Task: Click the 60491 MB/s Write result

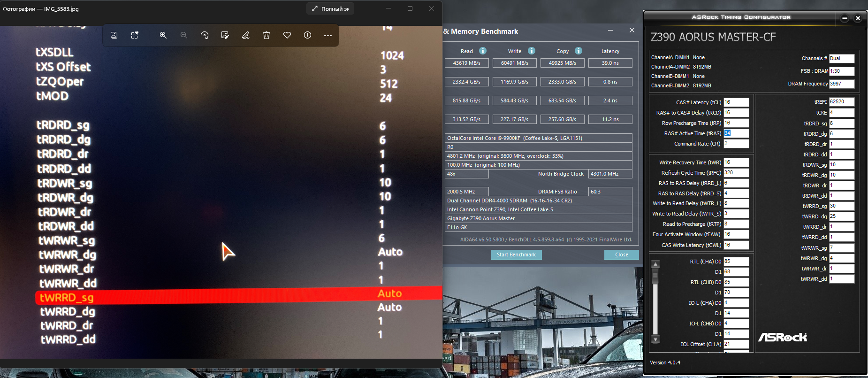Action: pos(515,63)
